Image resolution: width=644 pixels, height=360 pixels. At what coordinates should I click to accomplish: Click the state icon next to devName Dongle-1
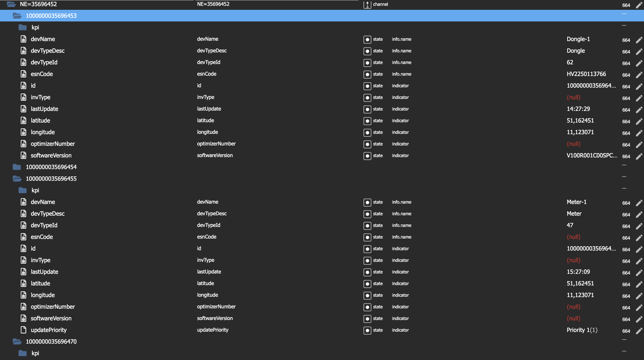coord(367,39)
